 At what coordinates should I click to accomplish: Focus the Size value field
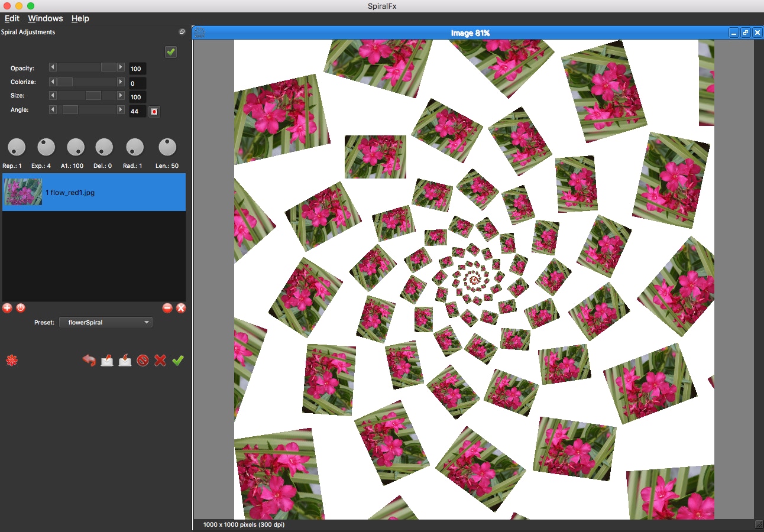tap(138, 97)
